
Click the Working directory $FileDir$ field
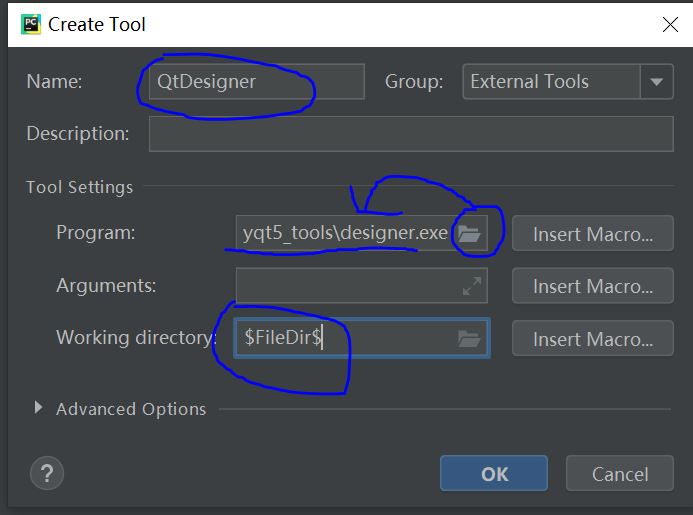pos(340,339)
